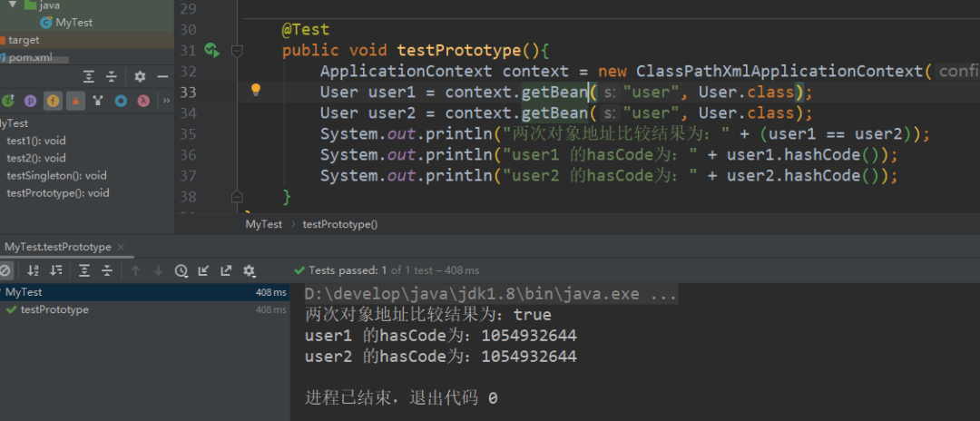Viewport: 980px width, 421px height.
Task: Export test results icon
Action: pyautogui.click(x=226, y=270)
